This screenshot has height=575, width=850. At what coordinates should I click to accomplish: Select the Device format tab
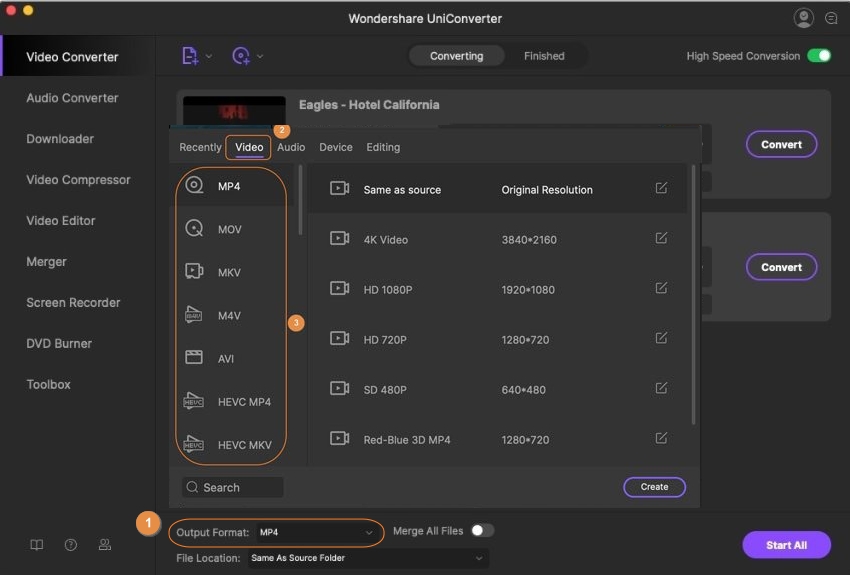coord(336,147)
